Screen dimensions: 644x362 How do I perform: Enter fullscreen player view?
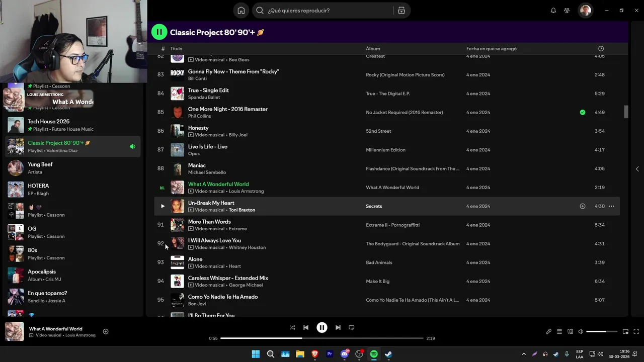tap(636, 331)
